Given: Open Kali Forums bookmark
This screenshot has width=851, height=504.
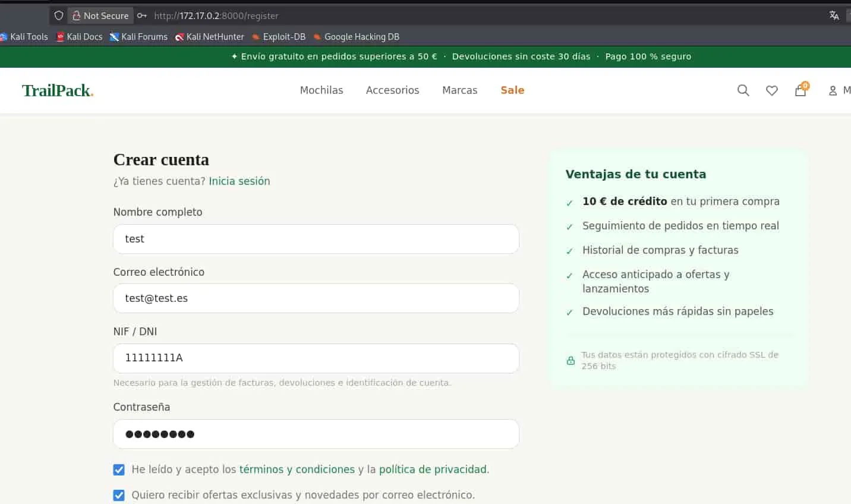Looking at the screenshot, I should pyautogui.click(x=138, y=37).
